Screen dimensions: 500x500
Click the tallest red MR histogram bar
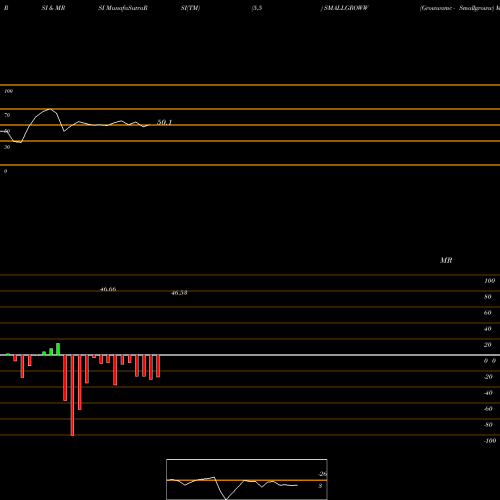pyautogui.click(x=72, y=395)
